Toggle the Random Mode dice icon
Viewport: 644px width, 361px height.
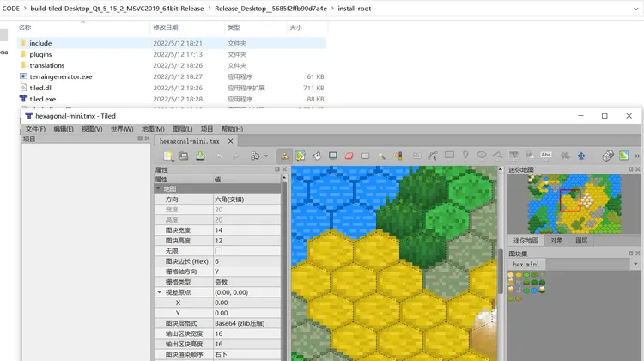pyautogui.click(x=607, y=156)
